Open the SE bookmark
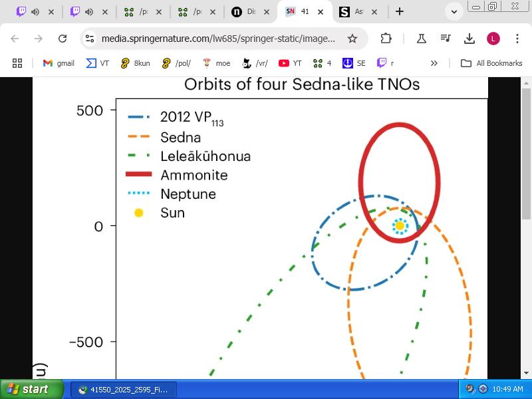Image resolution: width=532 pixels, height=399 pixels. point(354,63)
